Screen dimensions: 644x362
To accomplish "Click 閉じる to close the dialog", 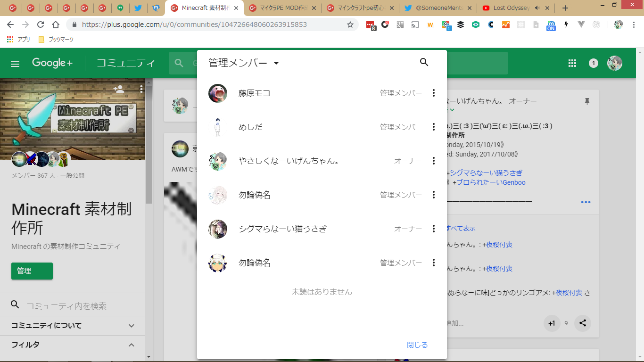I will [x=417, y=345].
